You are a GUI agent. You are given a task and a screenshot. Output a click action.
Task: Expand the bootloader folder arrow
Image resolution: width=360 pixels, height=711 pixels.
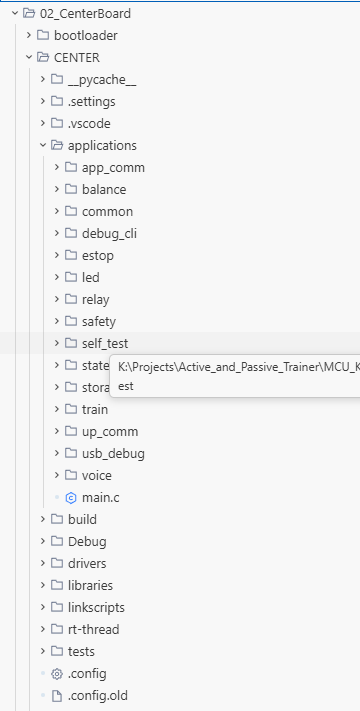[x=29, y=35]
